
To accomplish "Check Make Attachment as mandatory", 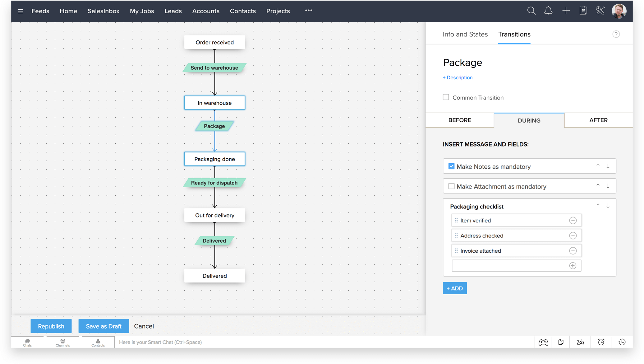I will coord(451,186).
